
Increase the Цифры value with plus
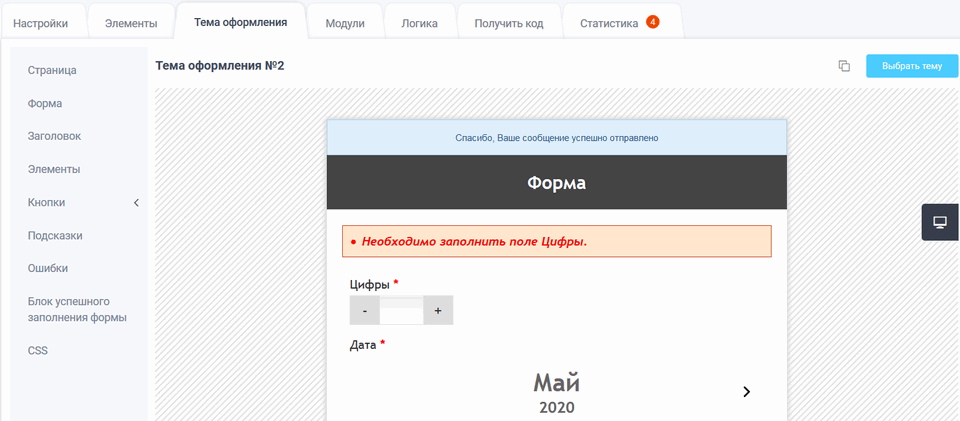click(x=438, y=311)
